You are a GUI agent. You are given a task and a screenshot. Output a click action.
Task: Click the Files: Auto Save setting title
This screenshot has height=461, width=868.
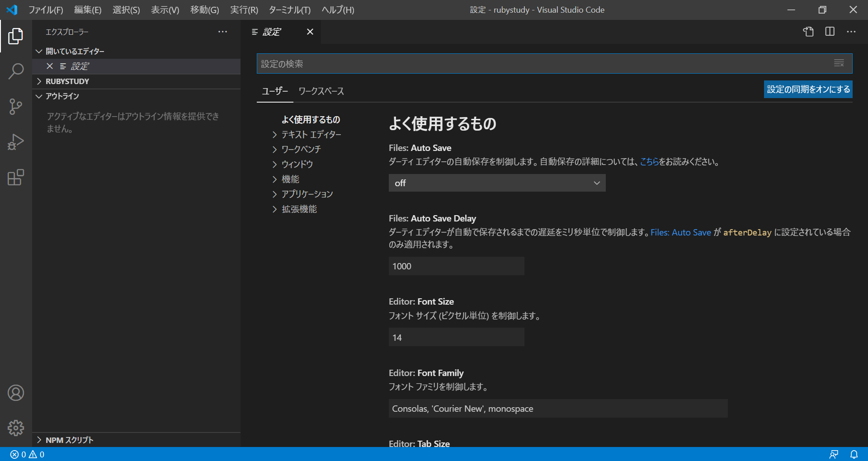click(x=420, y=148)
